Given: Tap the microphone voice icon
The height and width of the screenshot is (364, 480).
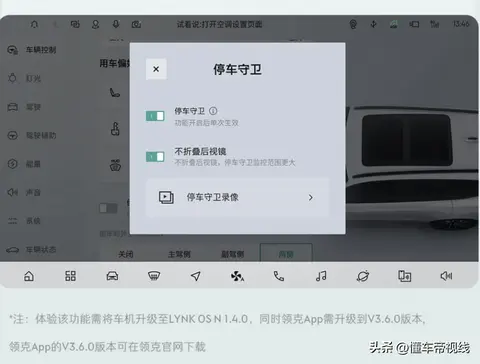Looking at the screenshot, I should click(x=116, y=24).
